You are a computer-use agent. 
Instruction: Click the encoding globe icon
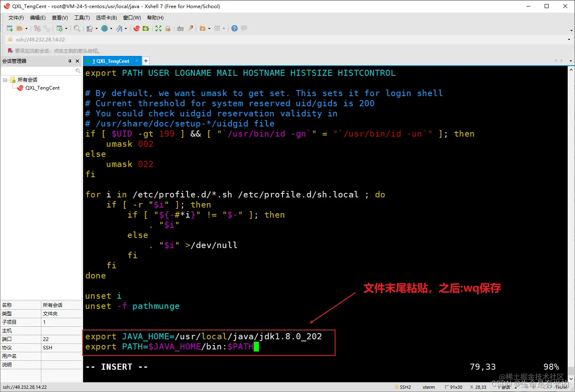tap(105, 28)
